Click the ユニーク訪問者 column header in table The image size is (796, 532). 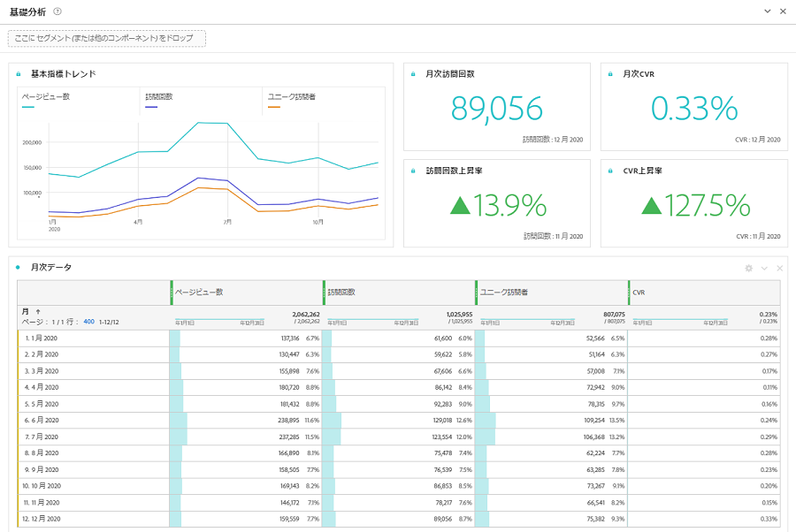pyautogui.click(x=551, y=293)
